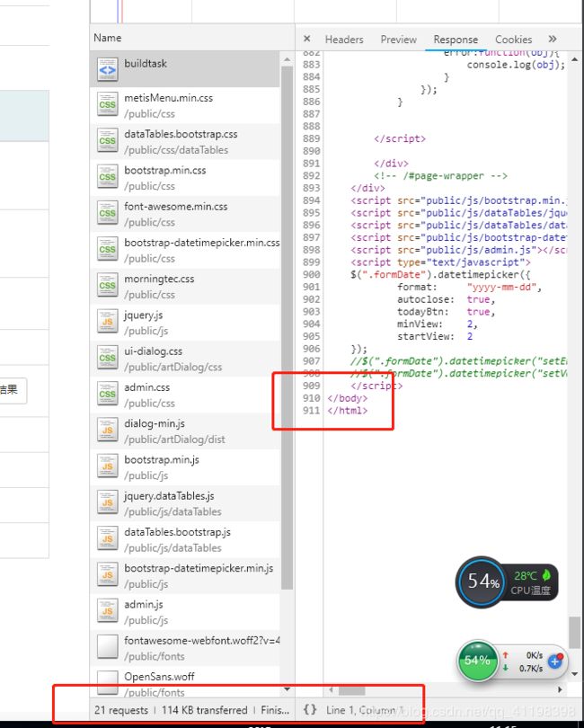Select the bootstrap.min.css request
This screenshot has width=584, height=728.
[x=185, y=178]
